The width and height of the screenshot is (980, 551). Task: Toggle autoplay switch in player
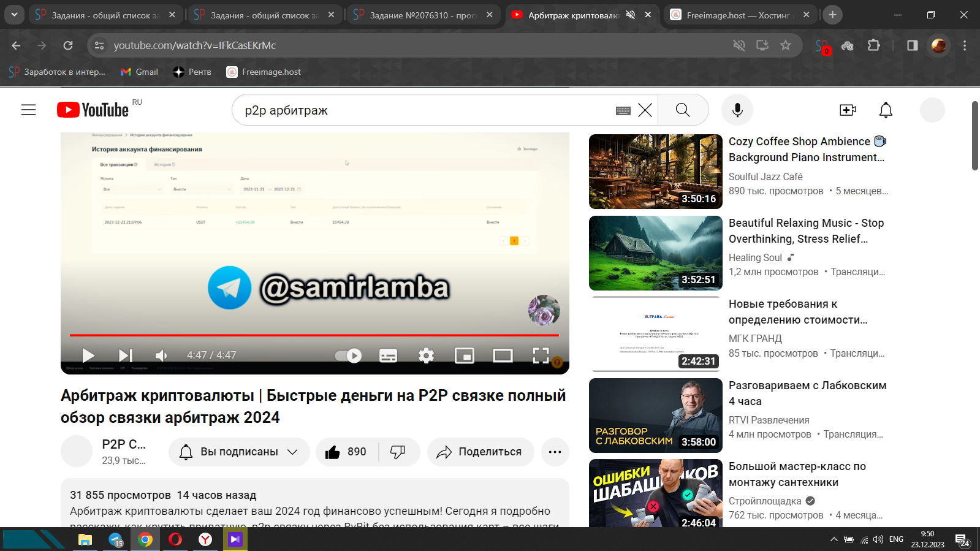point(348,355)
